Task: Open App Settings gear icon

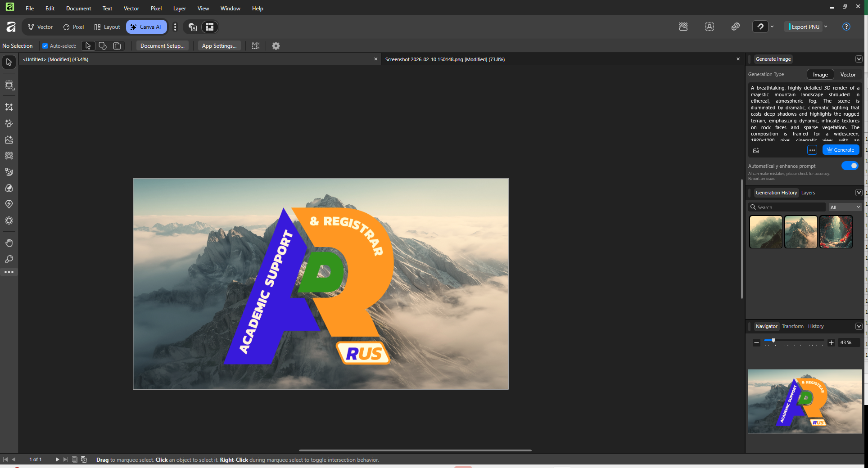Action: [x=276, y=46]
